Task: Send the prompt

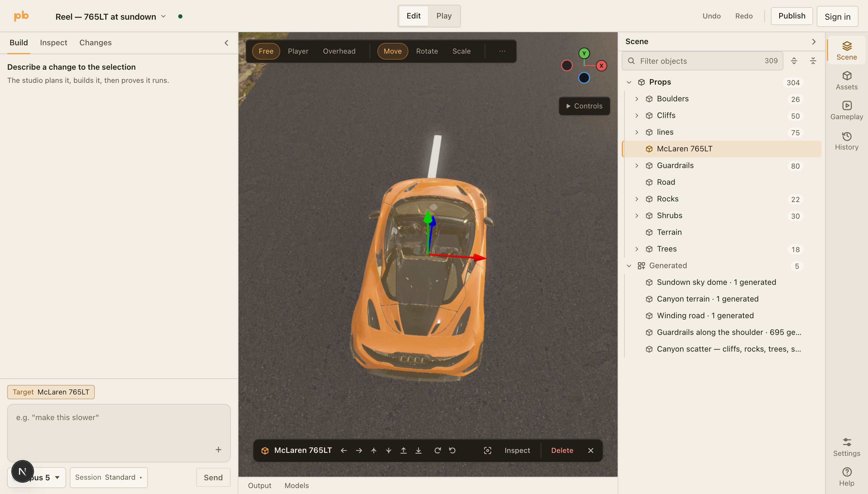Action: (213, 477)
